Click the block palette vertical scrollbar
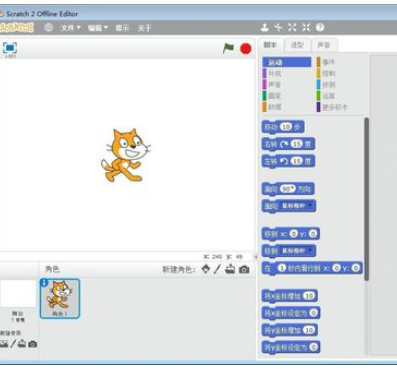This screenshot has width=397, height=369. pyautogui.click(x=367, y=199)
